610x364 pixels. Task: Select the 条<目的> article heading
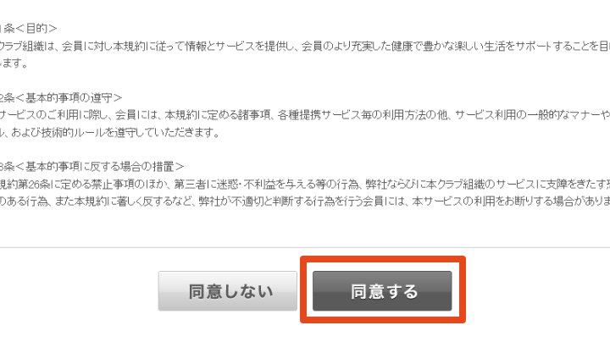[30, 29]
